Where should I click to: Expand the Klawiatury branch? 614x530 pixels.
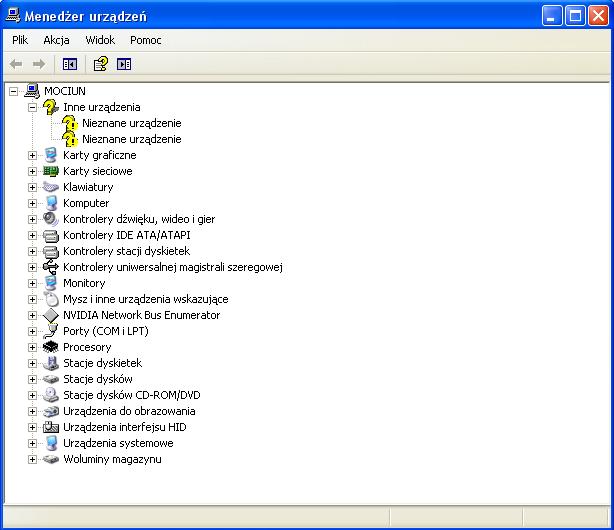pyautogui.click(x=33, y=187)
